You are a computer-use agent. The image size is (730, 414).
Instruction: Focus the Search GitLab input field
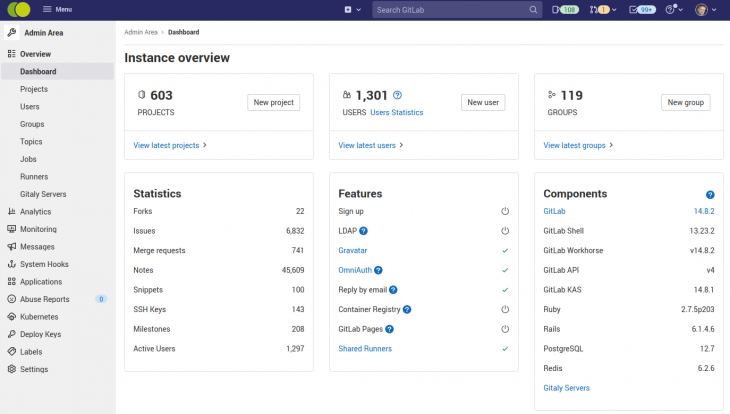450,9
